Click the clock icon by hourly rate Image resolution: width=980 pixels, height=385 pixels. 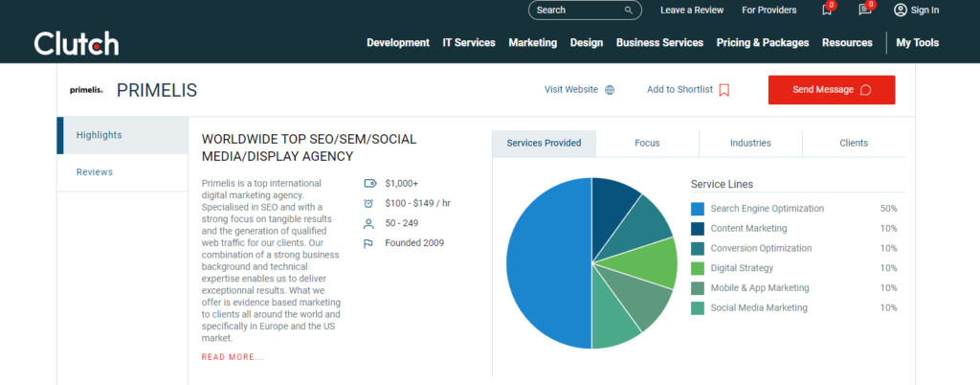[x=368, y=203]
